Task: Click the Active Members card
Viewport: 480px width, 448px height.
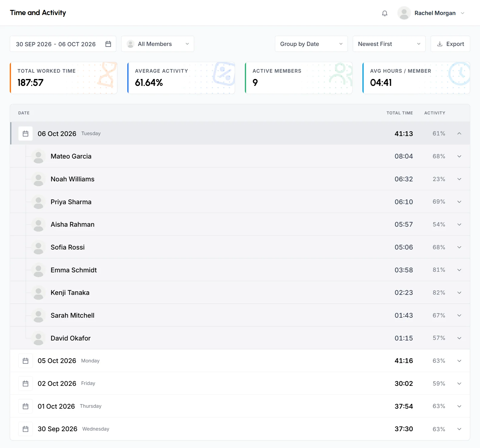Action: [299, 78]
